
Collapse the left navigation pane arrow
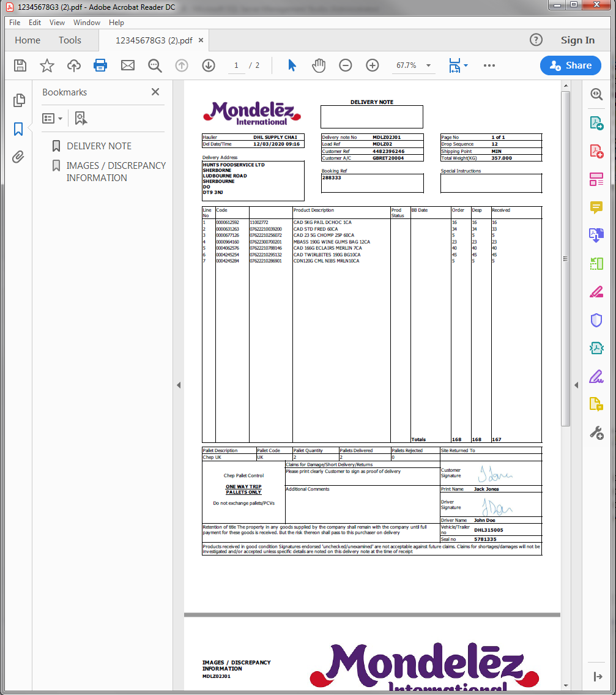(179, 385)
